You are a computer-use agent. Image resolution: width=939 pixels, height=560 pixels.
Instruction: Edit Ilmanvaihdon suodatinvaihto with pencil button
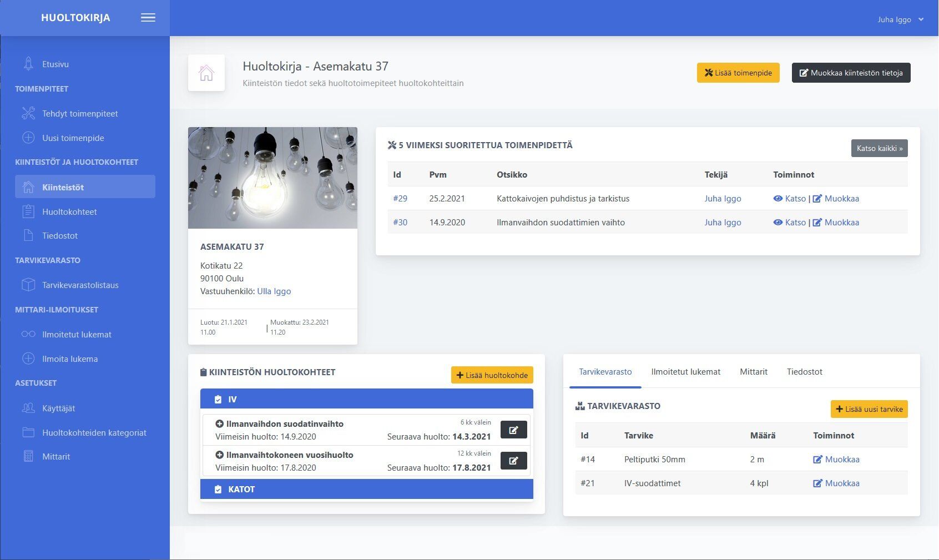click(513, 430)
